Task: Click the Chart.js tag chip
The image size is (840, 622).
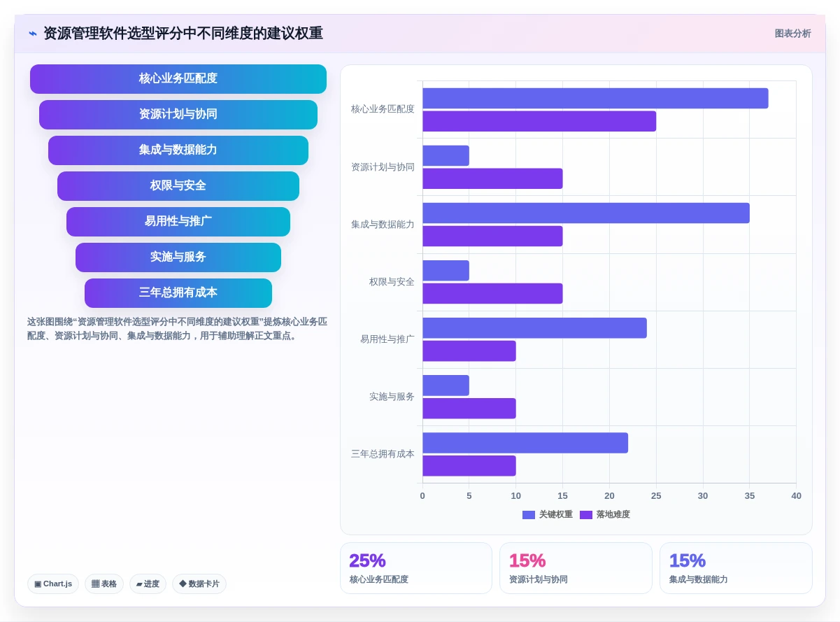Action: click(x=53, y=584)
